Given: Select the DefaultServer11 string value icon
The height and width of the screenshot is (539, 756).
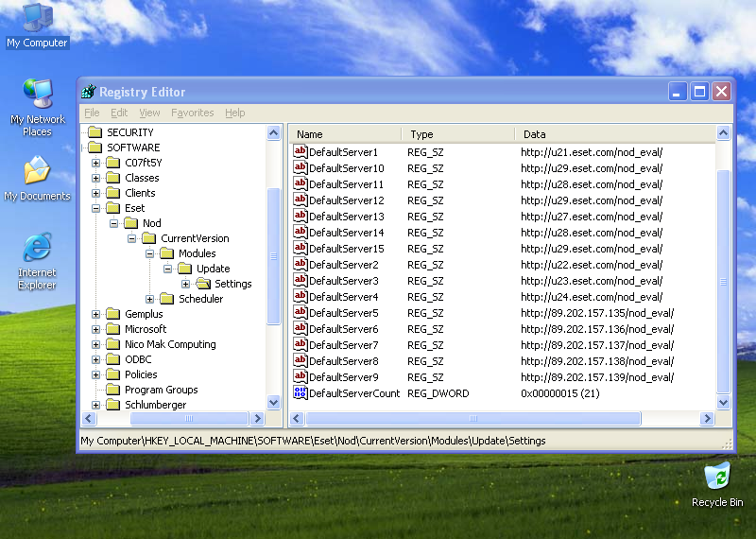Looking at the screenshot, I should tap(301, 183).
